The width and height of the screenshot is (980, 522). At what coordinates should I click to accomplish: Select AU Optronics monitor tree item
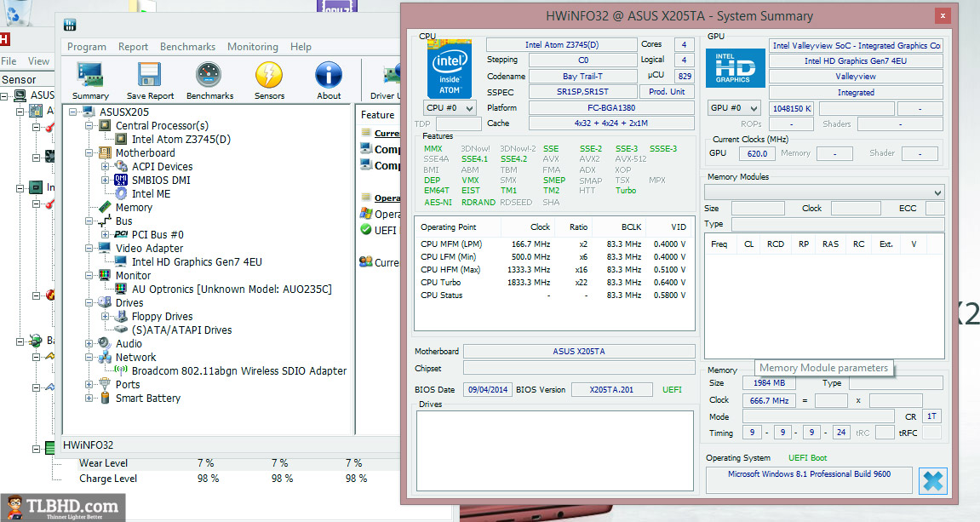(x=232, y=290)
